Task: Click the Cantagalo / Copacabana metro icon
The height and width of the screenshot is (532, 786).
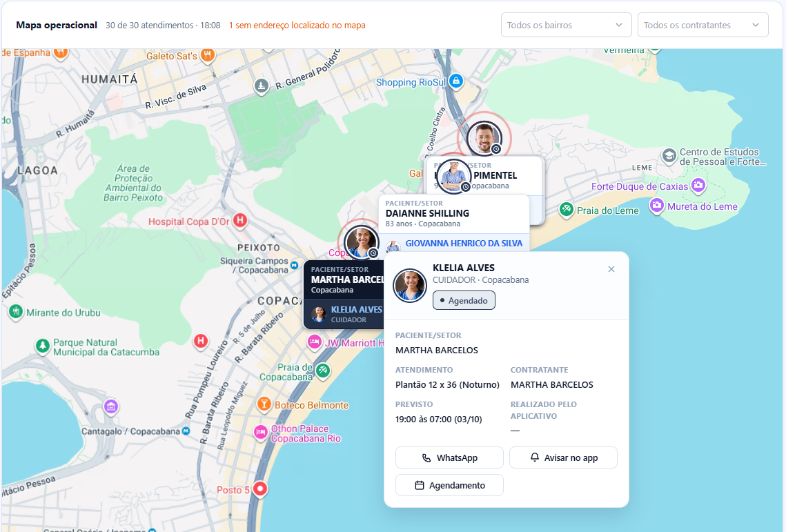Action: (186, 431)
